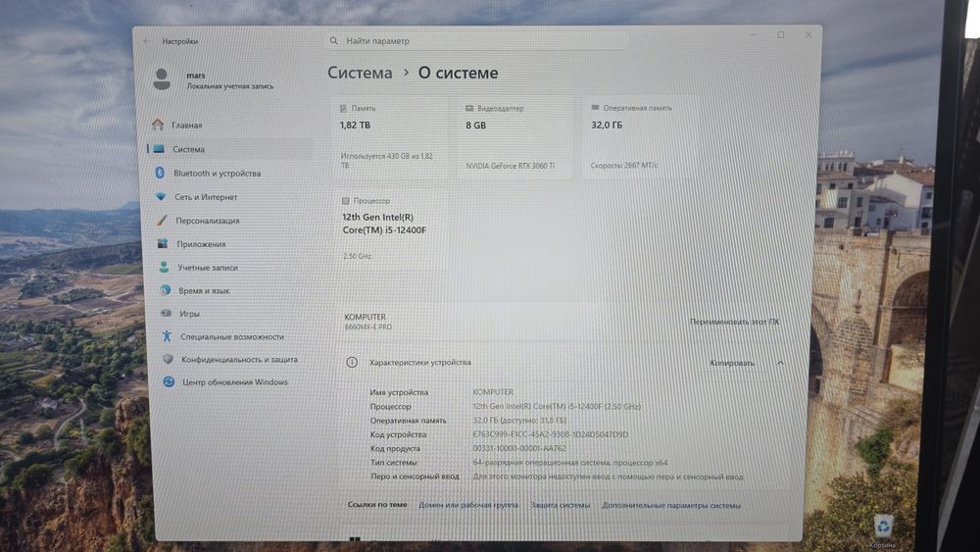Click the back arrow in Settings
The width and height of the screenshot is (980, 552).
coord(146,41)
